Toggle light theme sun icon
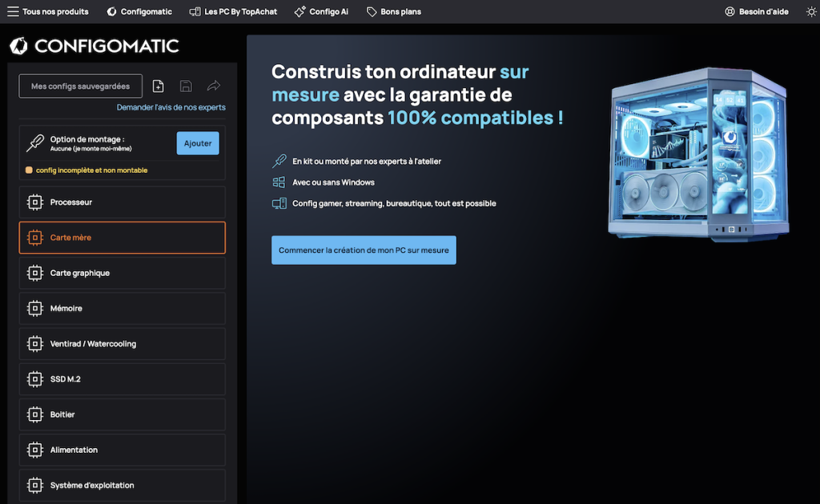This screenshot has width=820, height=504. (x=811, y=11)
